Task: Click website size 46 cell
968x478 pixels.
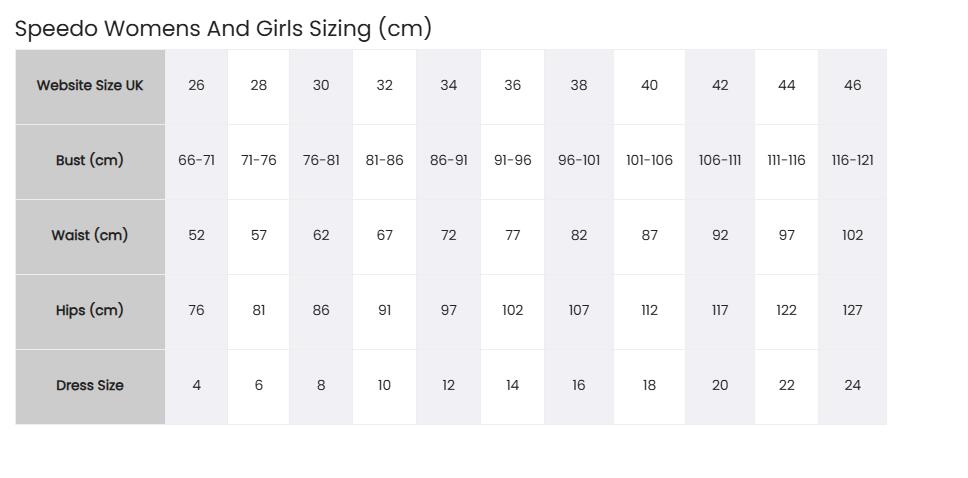Action: coord(853,86)
